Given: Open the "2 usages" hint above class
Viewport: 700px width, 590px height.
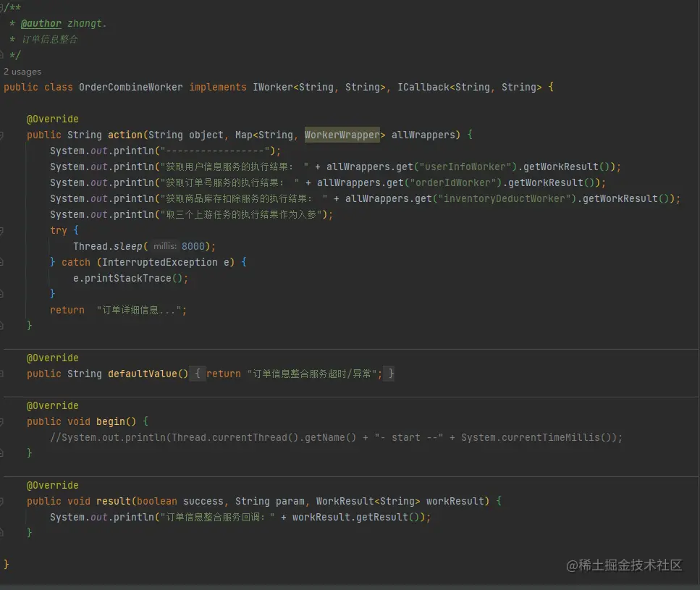Looking at the screenshot, I should tap(22, 72).
